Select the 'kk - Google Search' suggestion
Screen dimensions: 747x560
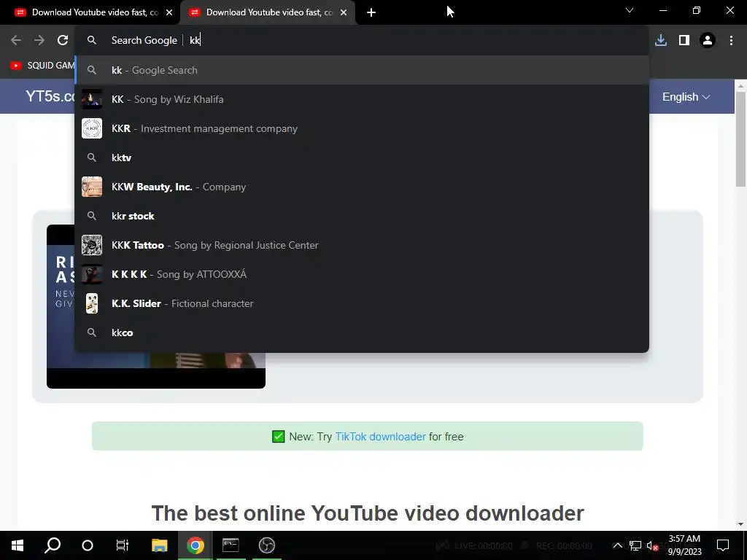tap(362, 70)
